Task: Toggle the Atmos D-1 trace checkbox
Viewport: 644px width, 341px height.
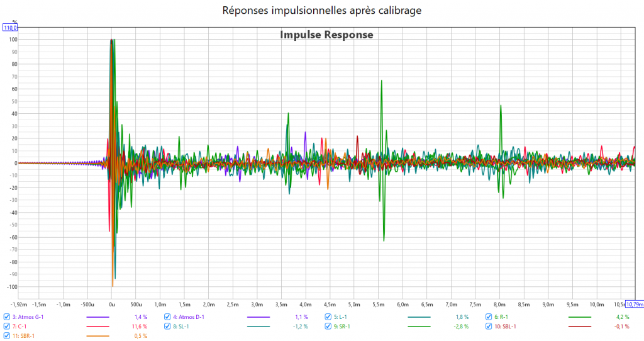Action: [x=168, y=317]
